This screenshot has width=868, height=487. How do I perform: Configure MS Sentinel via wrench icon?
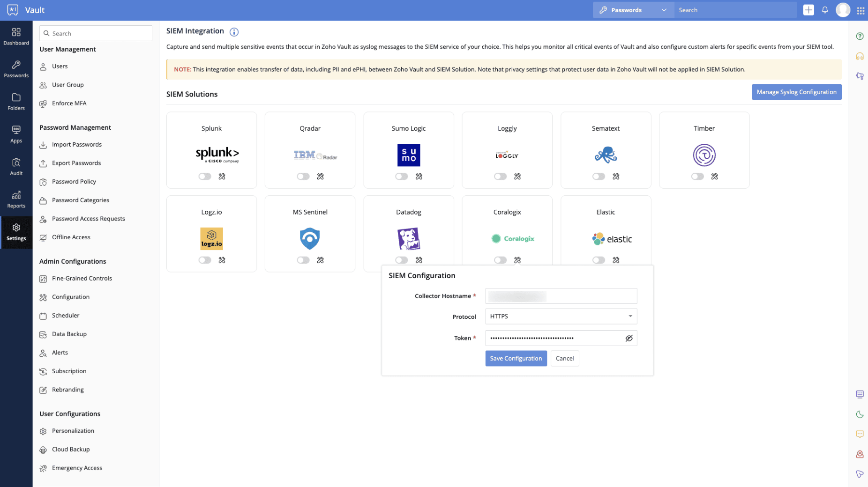pos(320,260)
